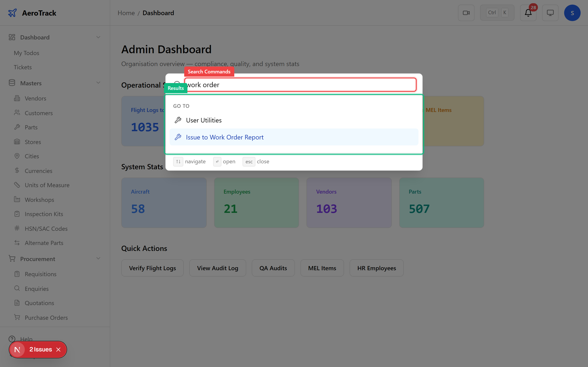588x367 pixels.
Task: Click the Inspection Kits clipboard icon
Action: (x=17, y=214)
